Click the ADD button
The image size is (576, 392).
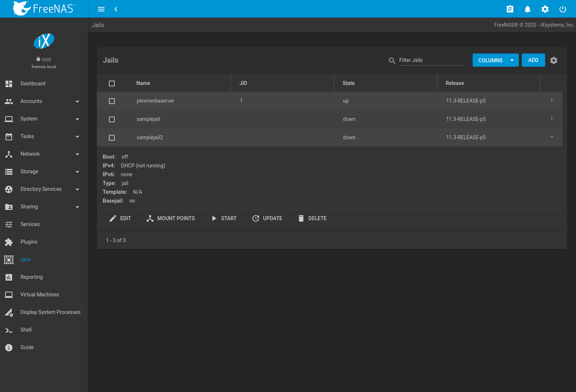pyautogui.click(x=533, y=60)
